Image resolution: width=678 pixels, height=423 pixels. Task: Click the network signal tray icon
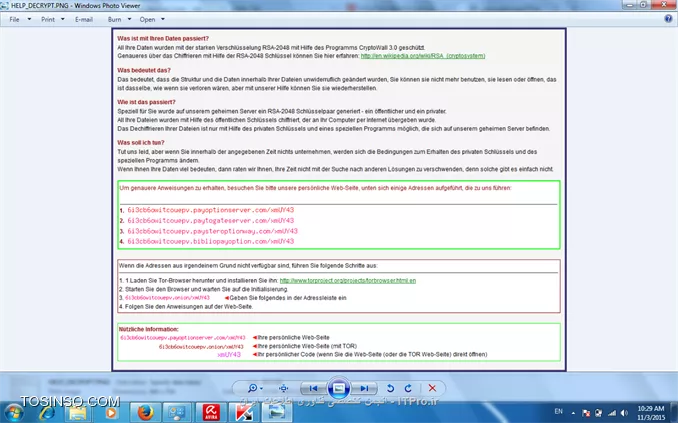[x=612, y=413]
